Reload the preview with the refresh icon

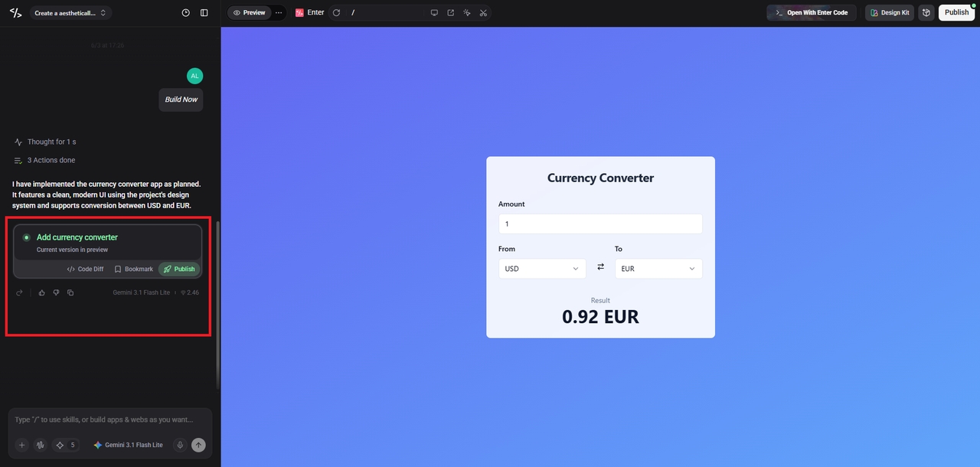click(x=336, y=13)
